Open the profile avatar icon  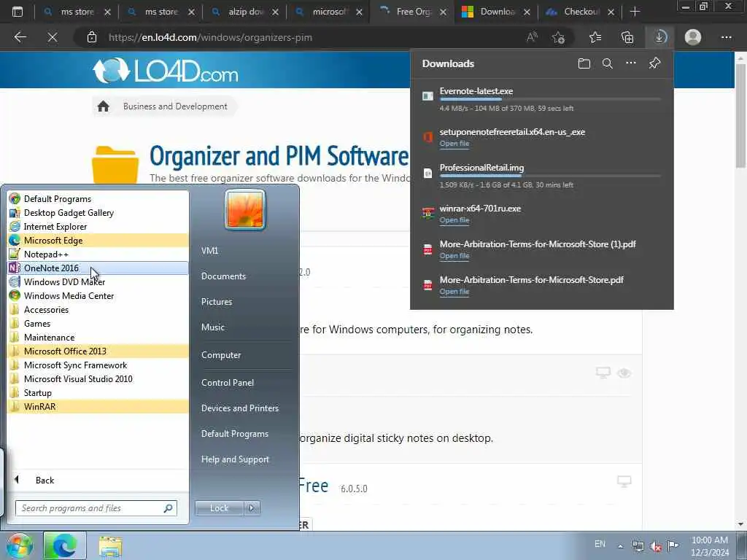[693, 37]
